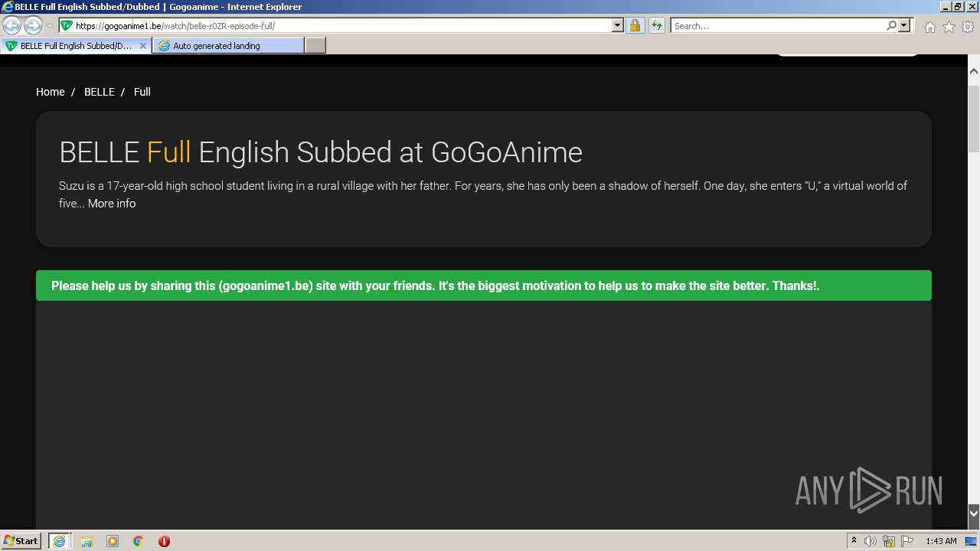980x551 pixels.
Task: Open Tools with the gear icon
Action: coord(968,27)
